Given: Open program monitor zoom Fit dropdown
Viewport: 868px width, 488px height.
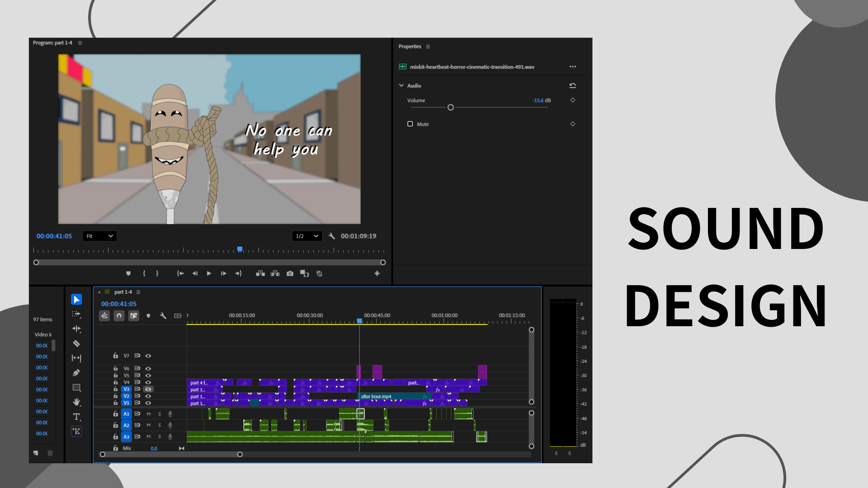Looking at the screenshot, I should 99,236.
